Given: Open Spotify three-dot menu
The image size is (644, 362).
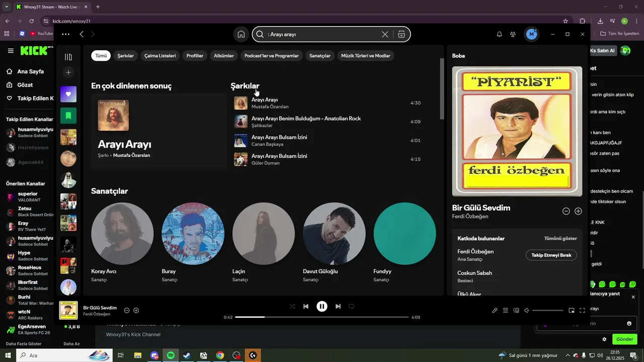Looking at the screenshot, I should coord(65,34).
